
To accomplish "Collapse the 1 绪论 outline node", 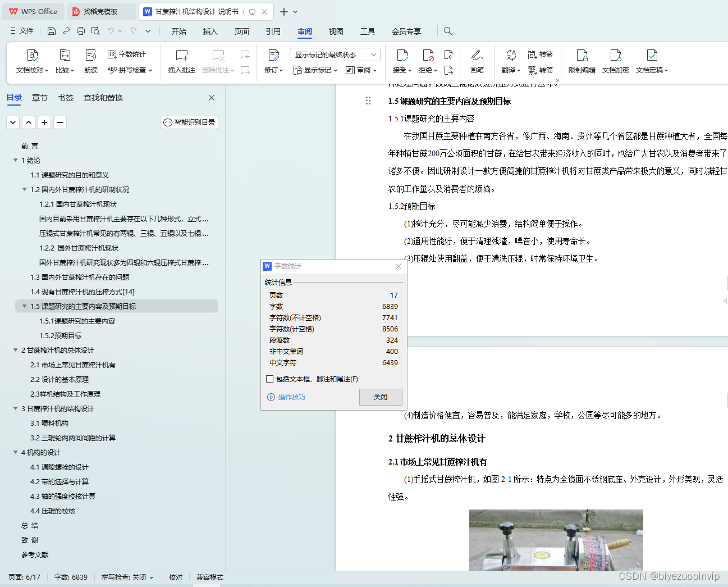I will [x=16, y=160].
